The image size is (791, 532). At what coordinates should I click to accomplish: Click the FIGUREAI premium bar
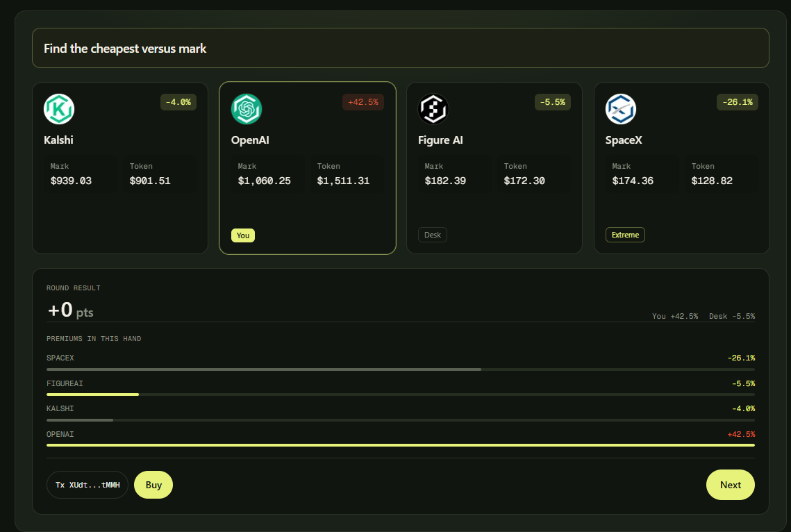(x=401, y=394)
